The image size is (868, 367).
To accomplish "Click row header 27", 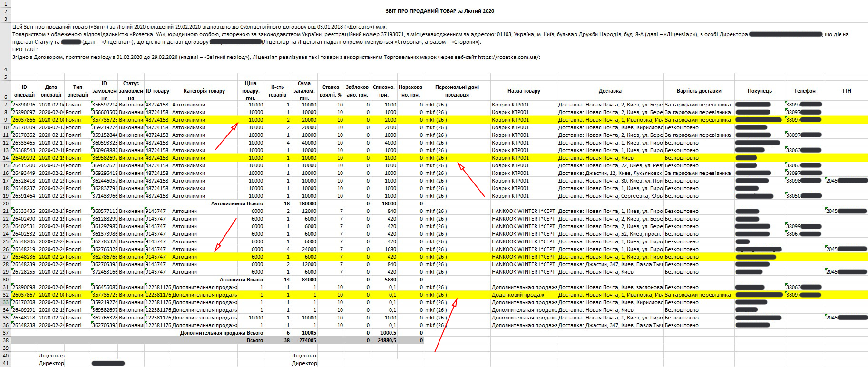I will (x=6, y=257).
